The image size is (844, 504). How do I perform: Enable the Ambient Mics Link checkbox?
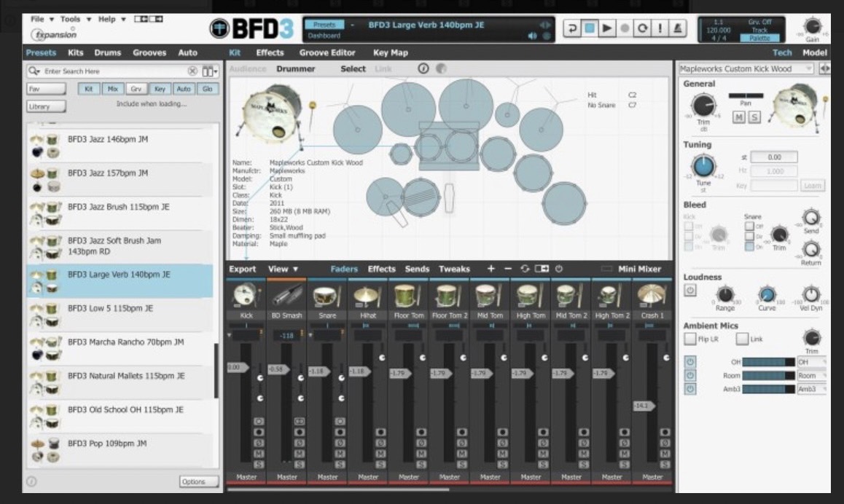point(742,339)
